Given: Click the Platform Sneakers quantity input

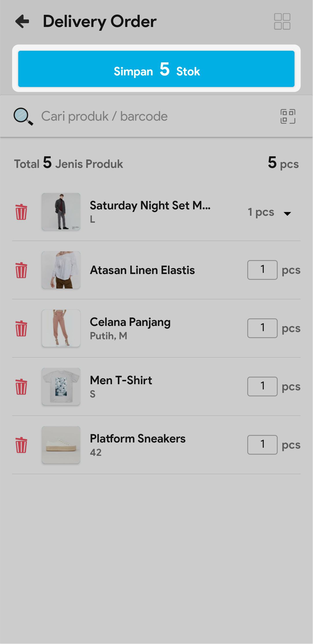Looking at the screenshot, I should click(262, 445).
